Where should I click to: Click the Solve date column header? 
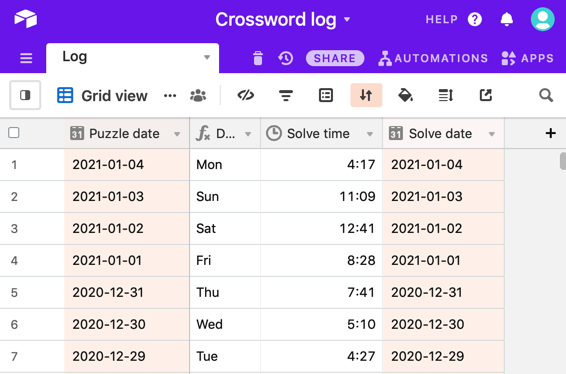click(x=443, y=134)
